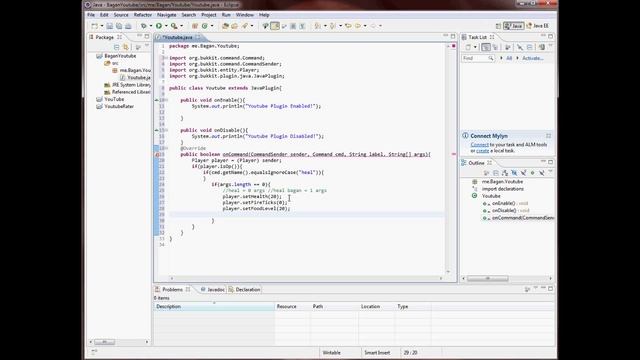Select the Youtube.java editor tab
This screenshot has height=360, width=640.
[177, 37]
